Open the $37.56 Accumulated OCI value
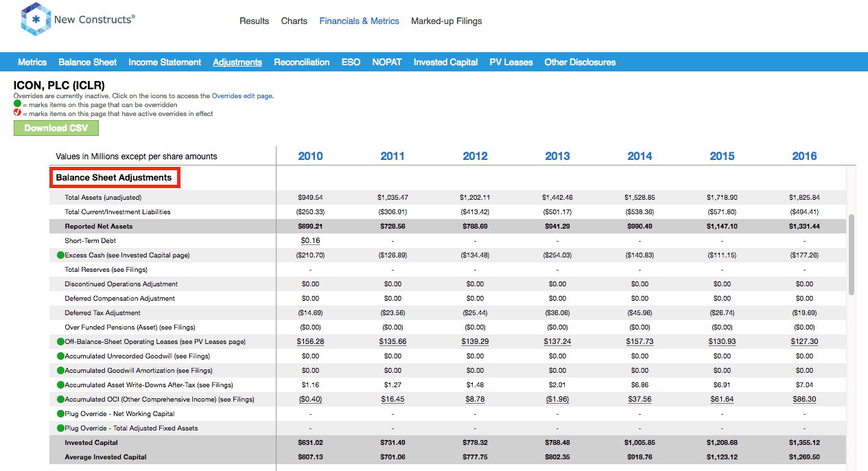 [x=640, y=399]
